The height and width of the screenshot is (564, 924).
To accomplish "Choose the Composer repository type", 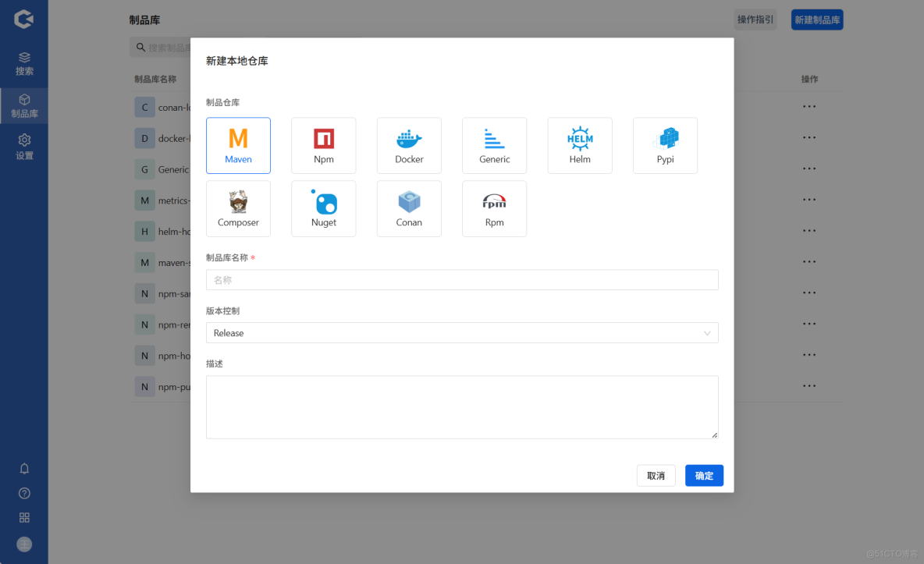I will [238, 208].
